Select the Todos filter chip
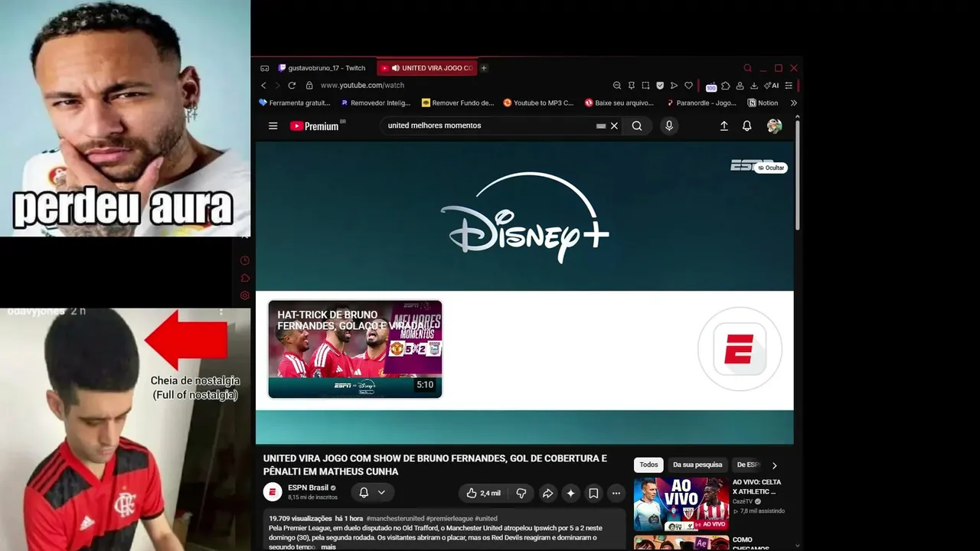The height and width of the screenshot is (551, 980). tap(648, 465)
